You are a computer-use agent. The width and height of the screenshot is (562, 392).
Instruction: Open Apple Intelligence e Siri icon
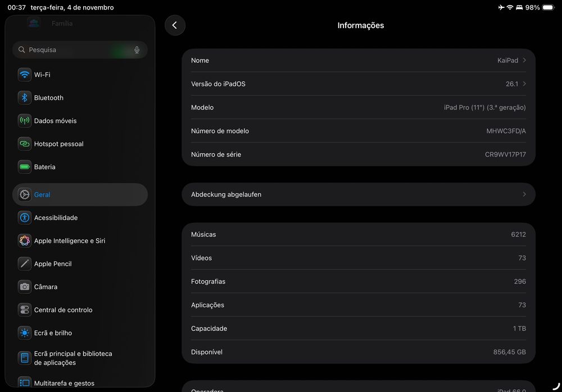tap(24, 240)
